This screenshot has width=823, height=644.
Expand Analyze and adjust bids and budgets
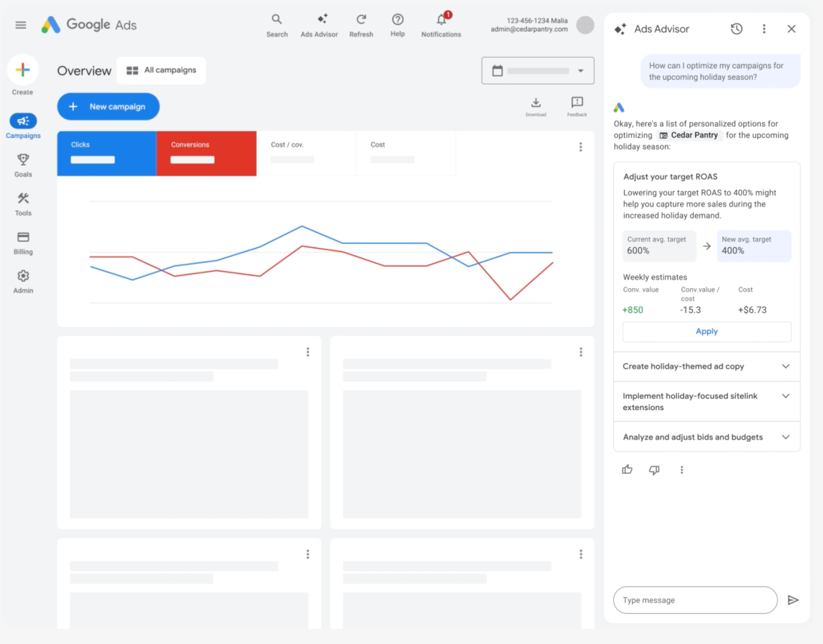click(706, 437)
